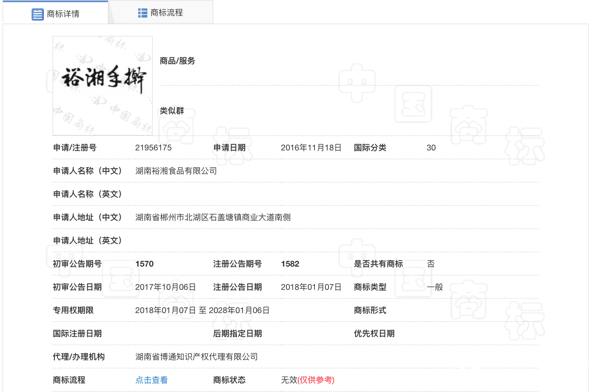
Task: Click the 是否共有商标 label
Action: coord(378,264)
